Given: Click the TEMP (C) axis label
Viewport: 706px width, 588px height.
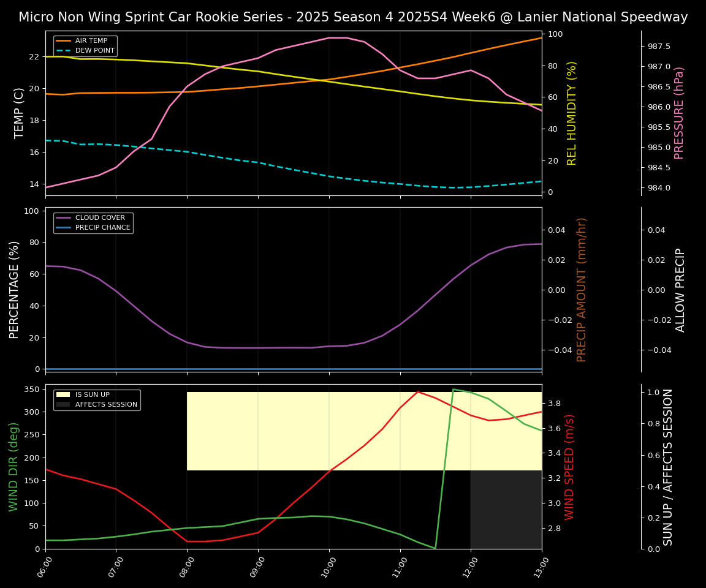Looking at the screenshot, I should [x=20, y=113].
